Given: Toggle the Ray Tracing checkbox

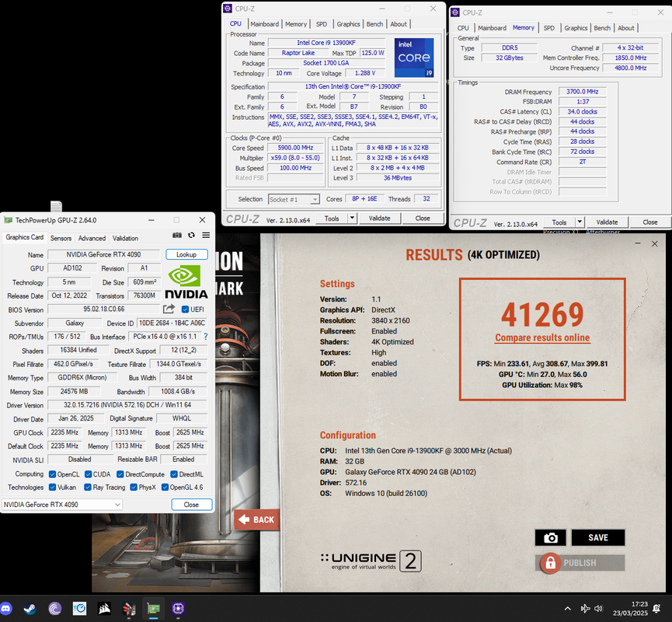Looking at the screenshot, I should (x=88, y=487).
